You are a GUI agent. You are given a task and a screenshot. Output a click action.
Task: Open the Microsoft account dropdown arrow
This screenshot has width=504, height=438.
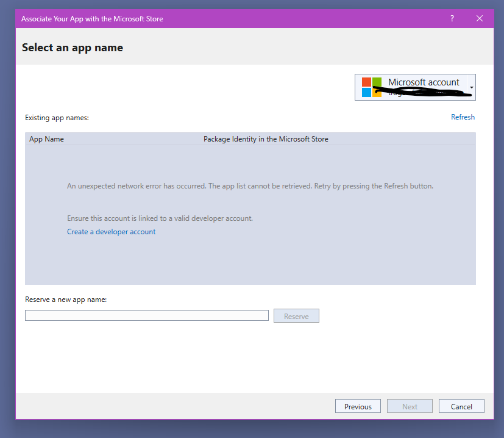click(472, 87)
